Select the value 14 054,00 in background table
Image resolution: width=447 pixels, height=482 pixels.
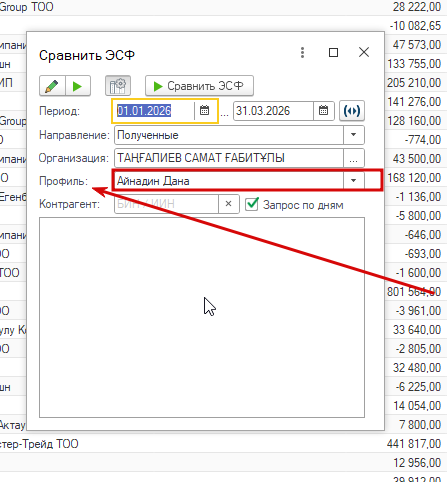pos(417,406)
